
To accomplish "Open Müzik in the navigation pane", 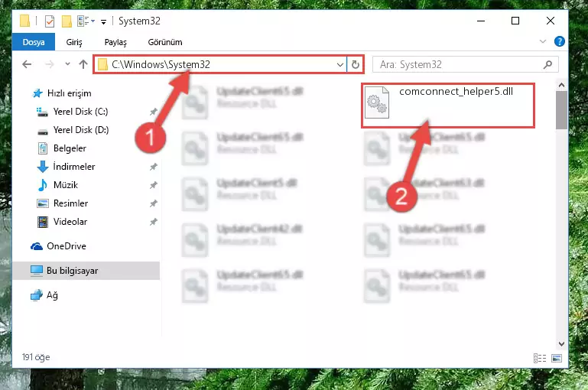I will [x=65, y=185].
